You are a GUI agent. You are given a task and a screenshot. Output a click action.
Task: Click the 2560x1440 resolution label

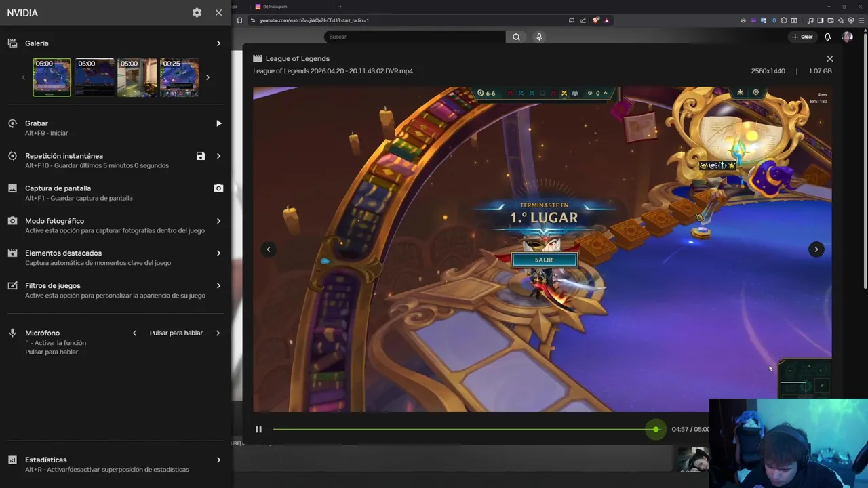click(x=768, y=71)
